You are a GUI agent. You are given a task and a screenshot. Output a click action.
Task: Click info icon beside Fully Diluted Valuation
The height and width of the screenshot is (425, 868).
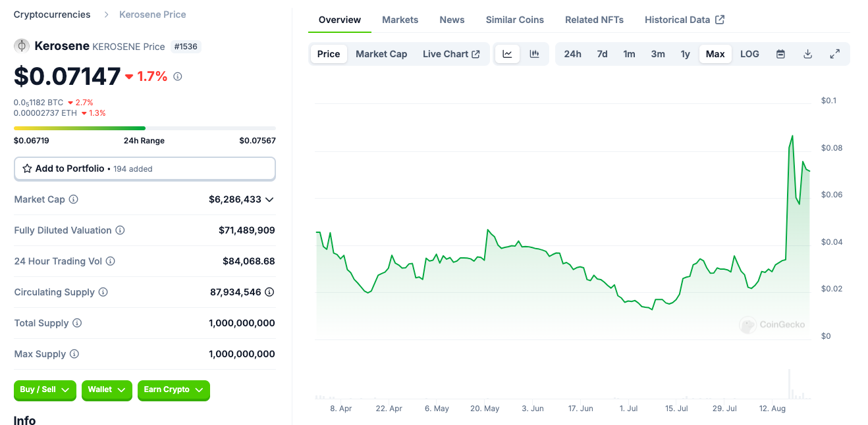tap(121, 230)
